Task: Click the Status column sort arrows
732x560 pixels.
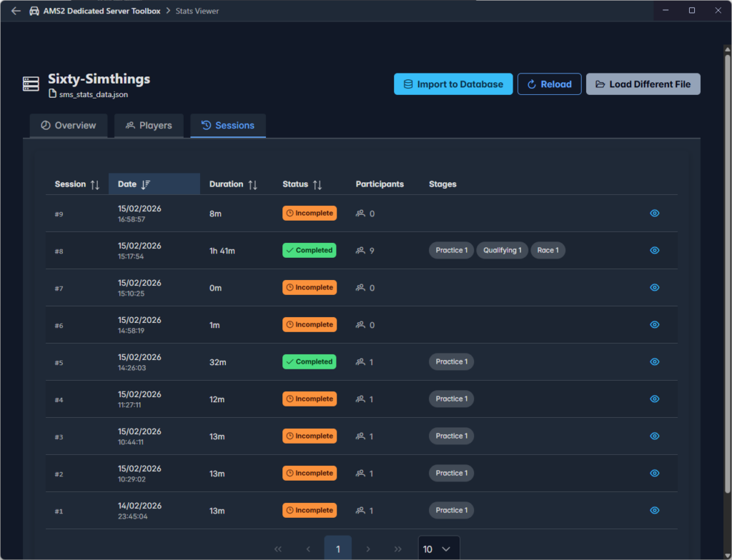Action: (x=317, y=184)
